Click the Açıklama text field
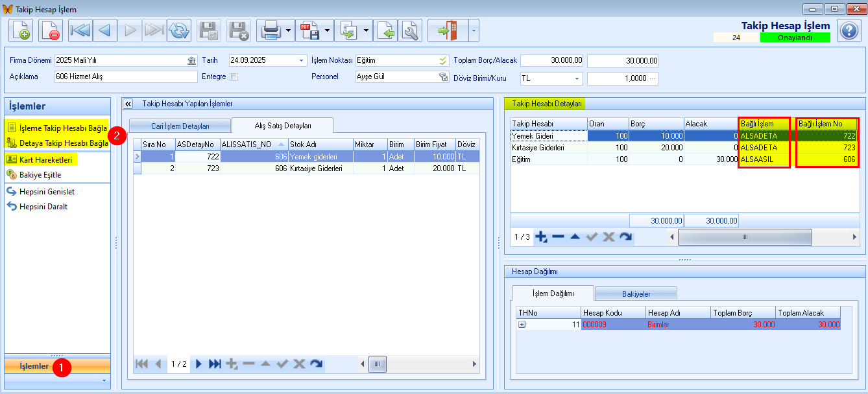868x394 pixels. click(x=125, y=76)
